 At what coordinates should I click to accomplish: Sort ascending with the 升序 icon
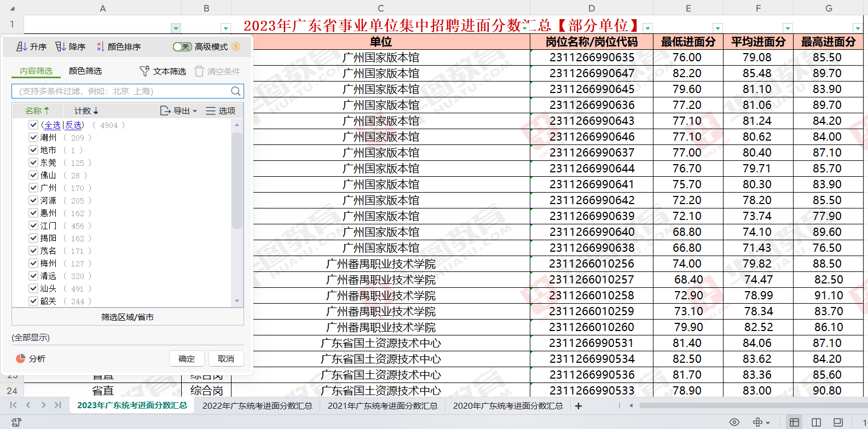click(22, 47)
